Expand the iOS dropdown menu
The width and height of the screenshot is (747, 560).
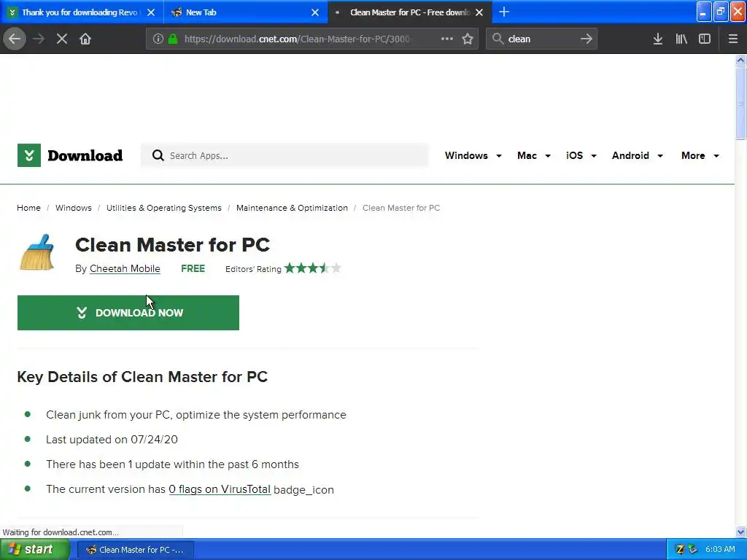(x=581, y=156)
